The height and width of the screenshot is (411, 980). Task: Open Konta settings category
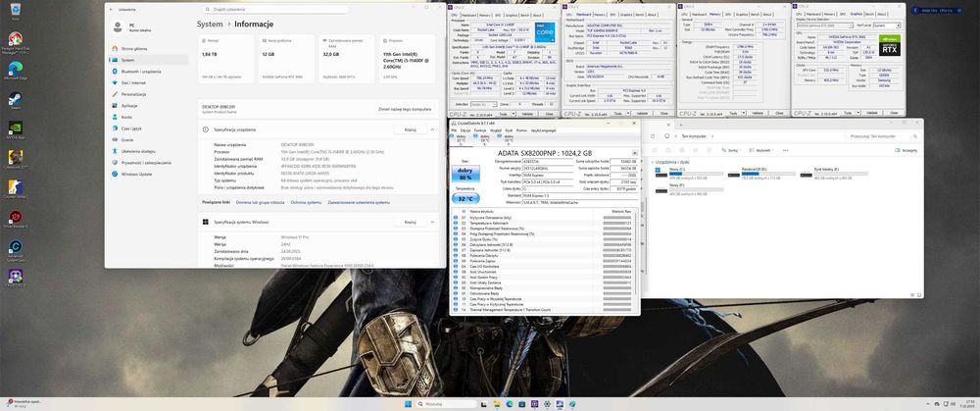[149, 117]
